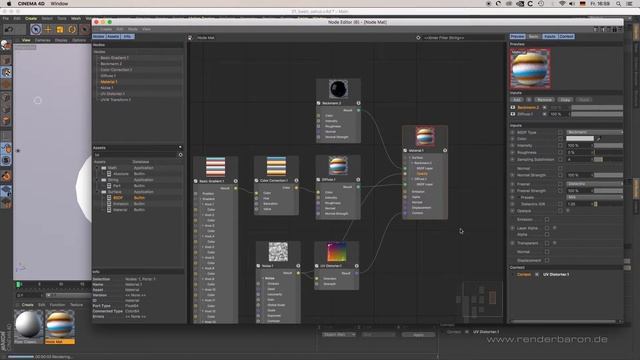Collapse the Surface group in Material 1 node
The height and width of the screenshot is (360, 640).
409,158
